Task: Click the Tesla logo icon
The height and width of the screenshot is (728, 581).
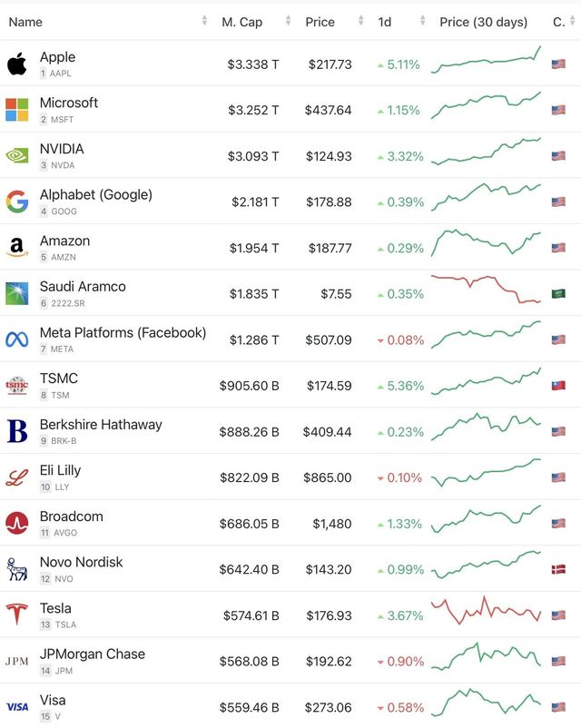Action: coord(16,615)
